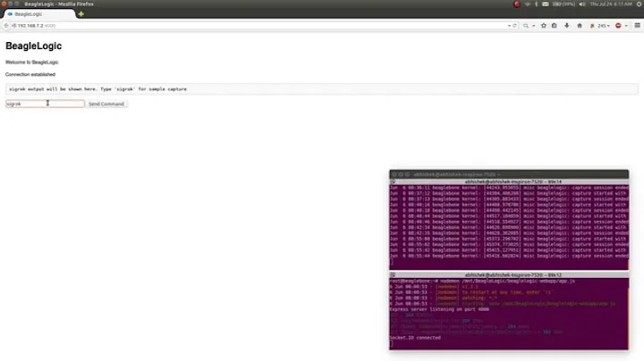
Task: Open the mail envelope indicator
Action: pos(546,4)
